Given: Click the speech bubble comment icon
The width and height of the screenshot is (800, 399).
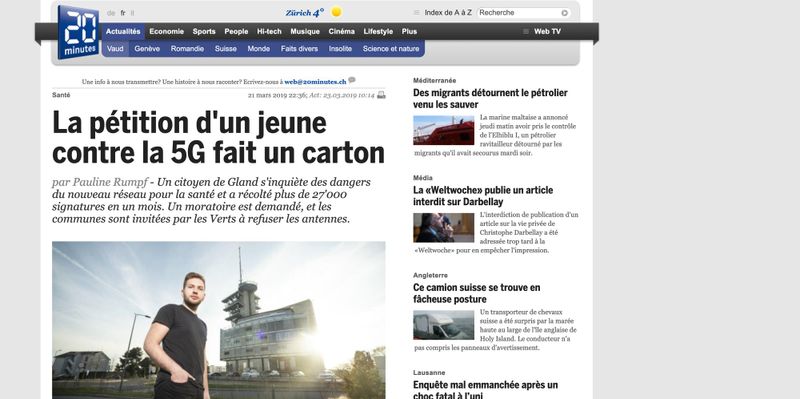Looking at the screenshot, I should click(x=352, y=80).
